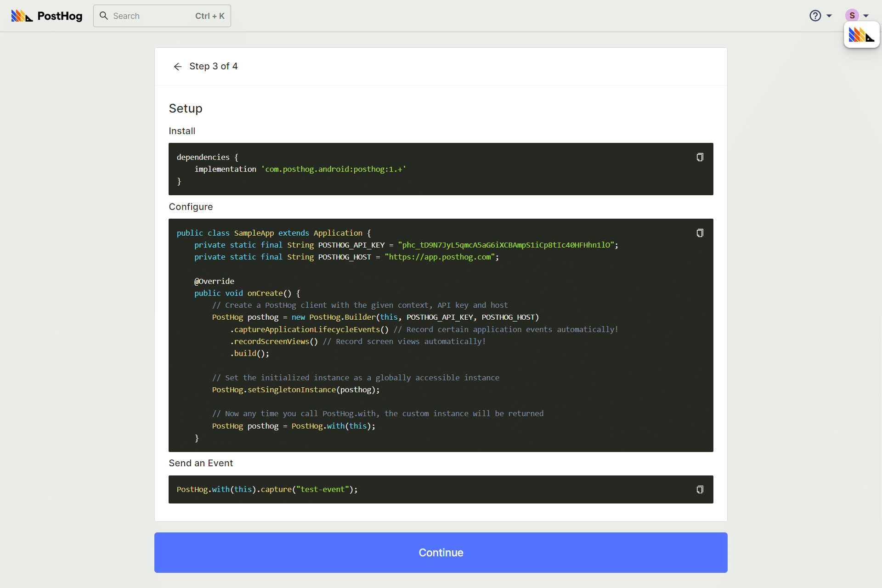Screen dimensions: 882x588
Task: Click the PostHog logo in header
Action: pos(47,16)
